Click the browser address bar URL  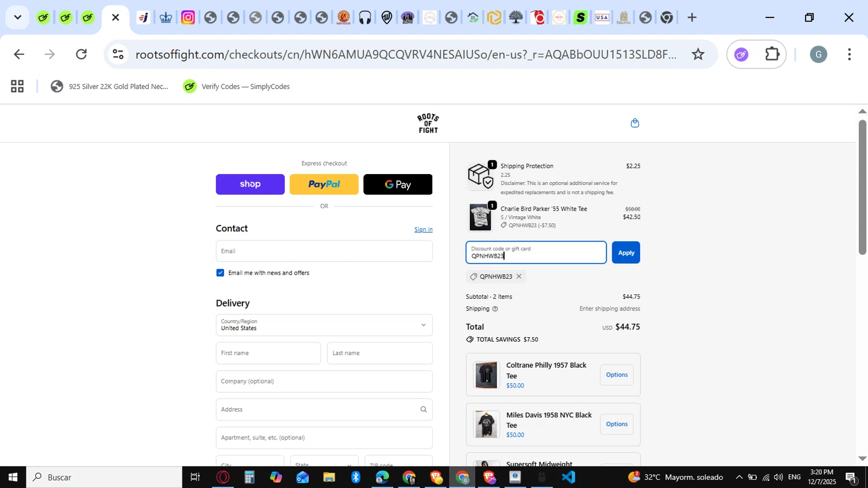pyautogui.click(x=405, y=54)
